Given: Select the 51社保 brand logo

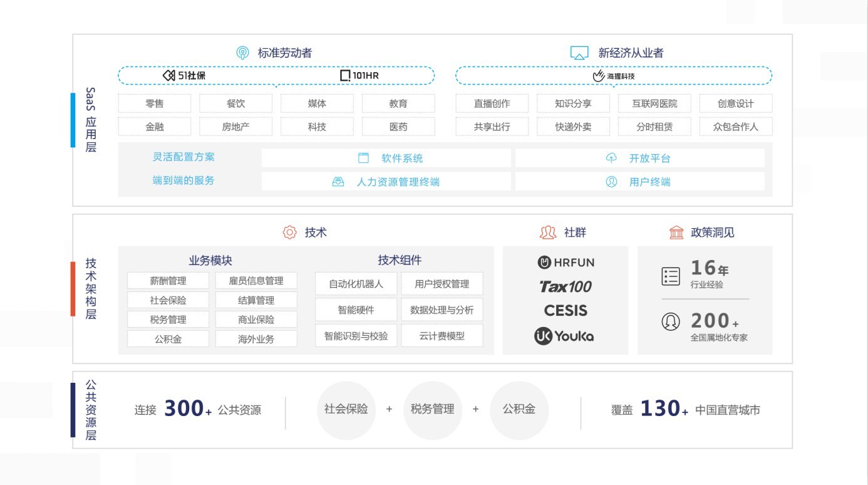Looking at the screenshot, I should (184, 76).
